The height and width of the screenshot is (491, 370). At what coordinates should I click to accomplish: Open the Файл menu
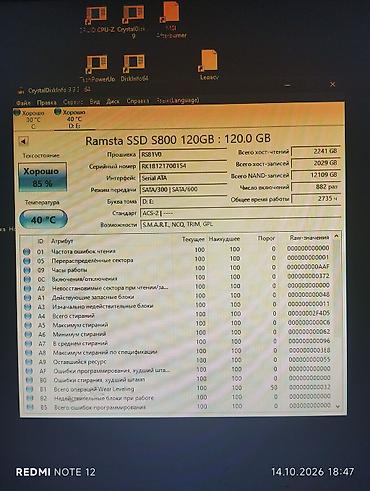[23, 103]
